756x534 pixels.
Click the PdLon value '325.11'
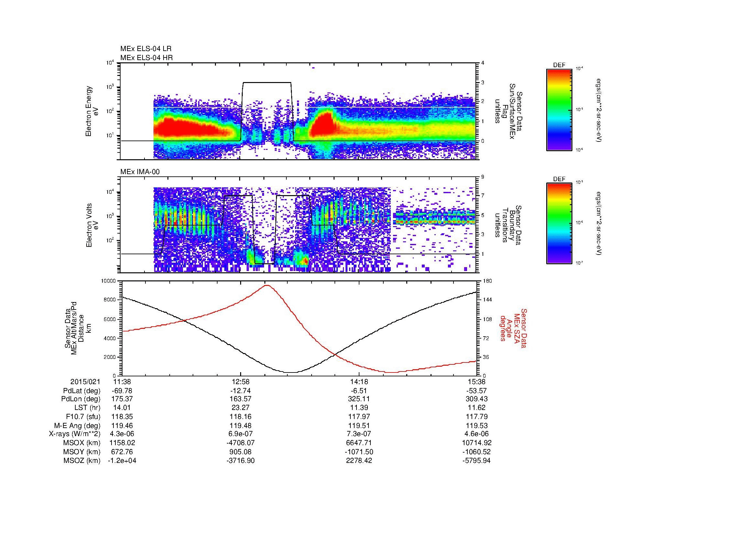coord(359,399)
